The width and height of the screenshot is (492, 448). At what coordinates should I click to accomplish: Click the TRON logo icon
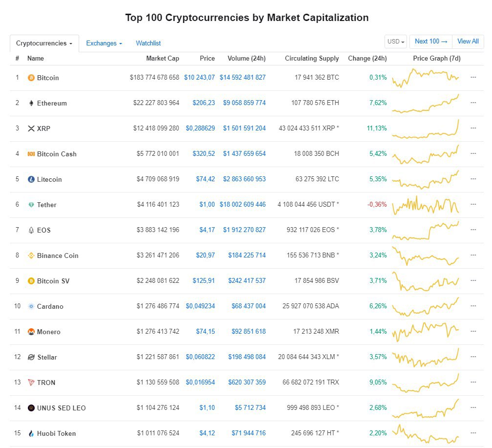pyautogui.click(x=31, y=383)
